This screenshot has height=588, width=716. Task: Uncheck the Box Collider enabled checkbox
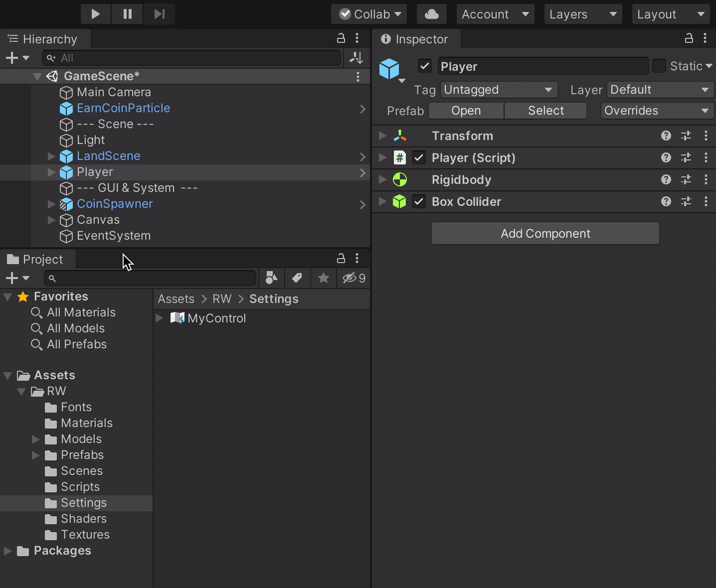[x=419, y=201]
